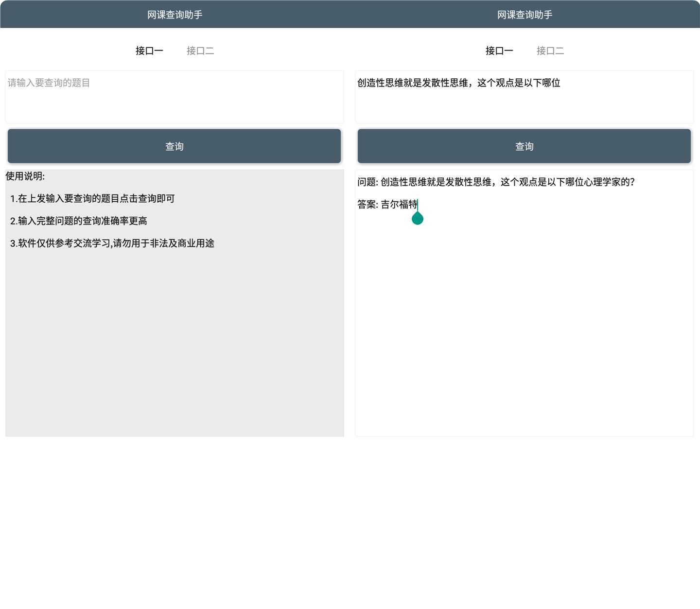Select 接口一 tab above the empty query box
Viewport: 700px width, 609px height.
[149, 51]
